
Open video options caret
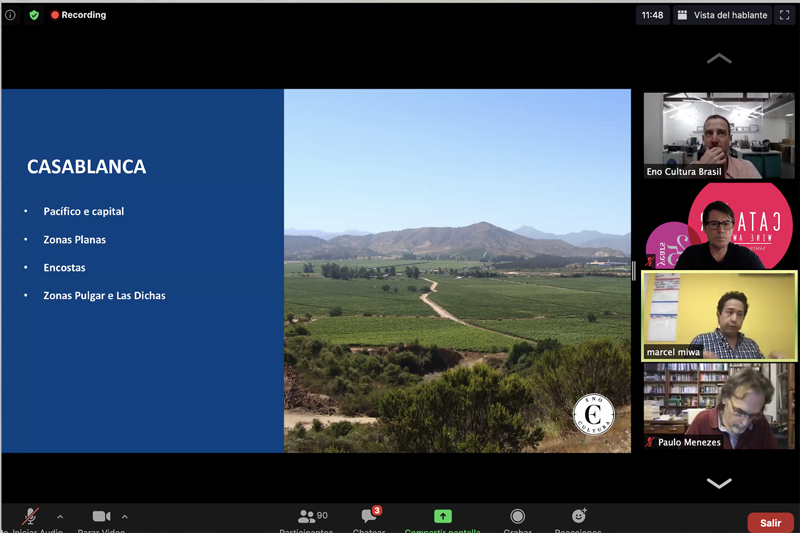(124, 517)
